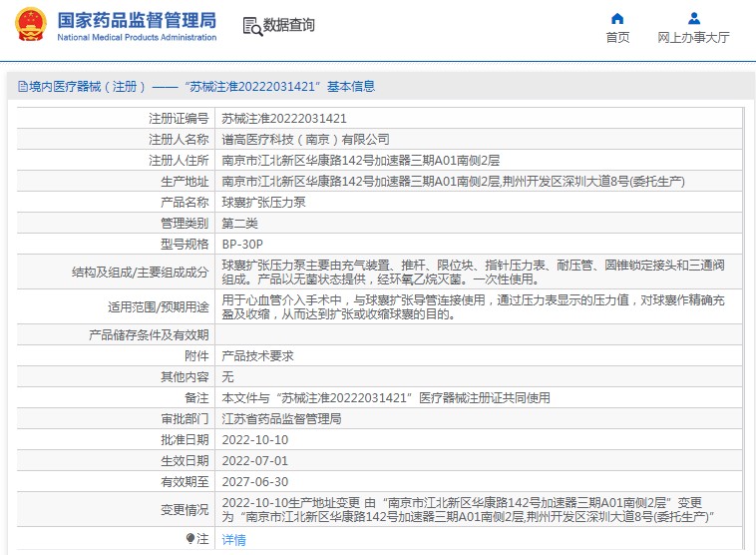This screenshot has width=756, height=555.
Task: Go to 首页 home page
Action: click(617, 38)
